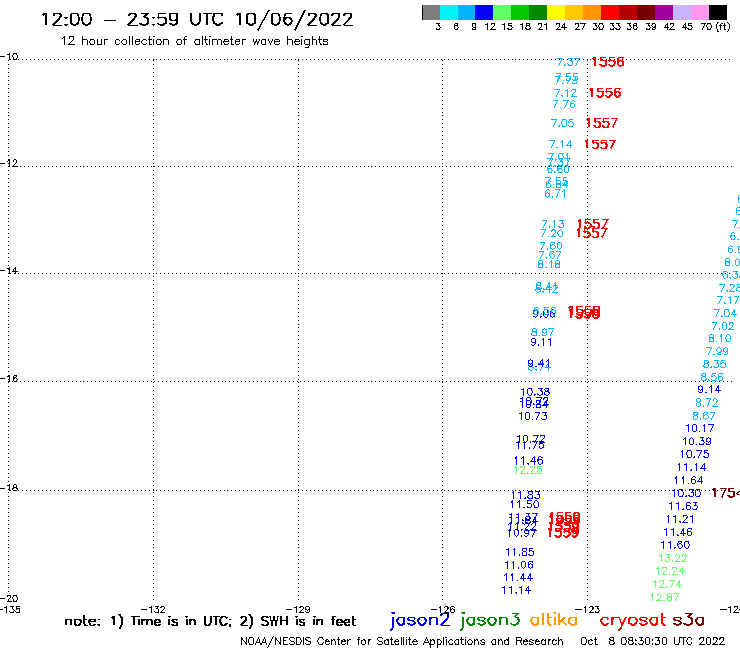Select the wave height reading 11.06

tap(519, 565)
